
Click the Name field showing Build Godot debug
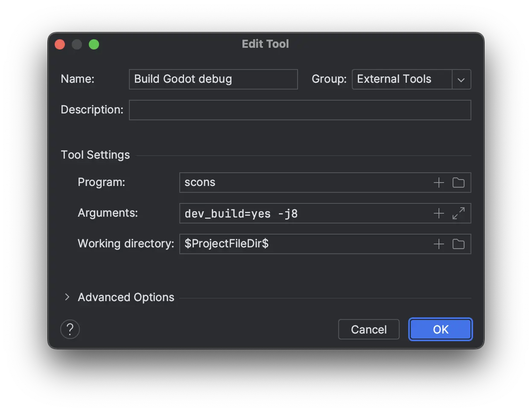pyautogui.click(x=213, y=79)
